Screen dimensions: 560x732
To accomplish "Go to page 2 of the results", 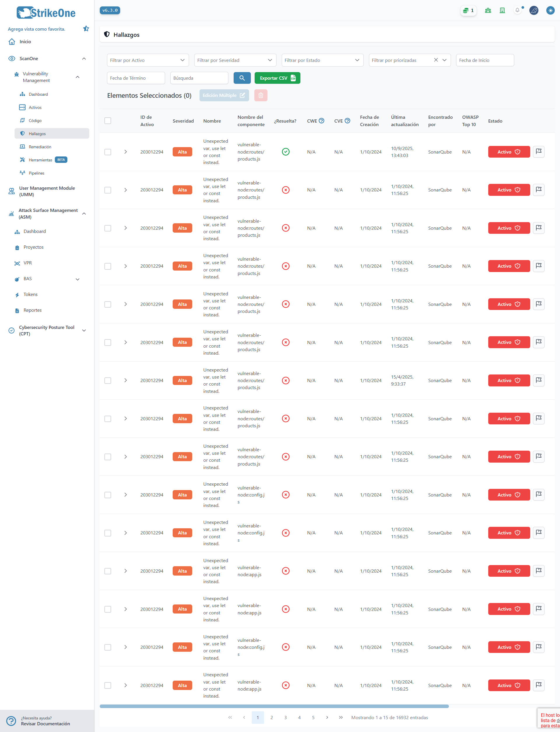I will (x=271, y=717).
